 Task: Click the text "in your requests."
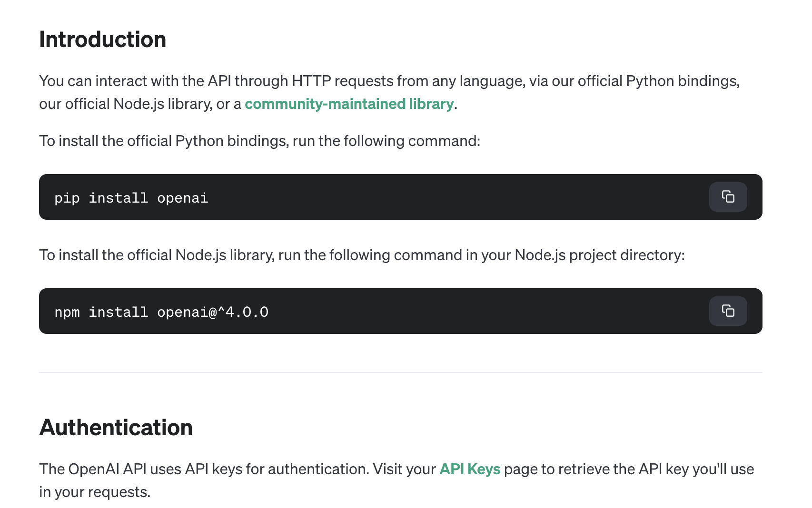pyautogui.click(x=95, y=492)
